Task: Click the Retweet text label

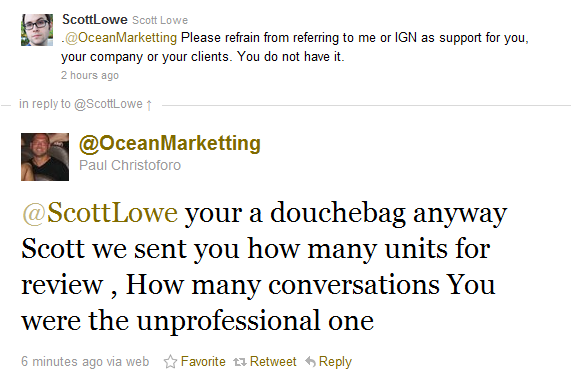Action: click(x=273, y=361)
